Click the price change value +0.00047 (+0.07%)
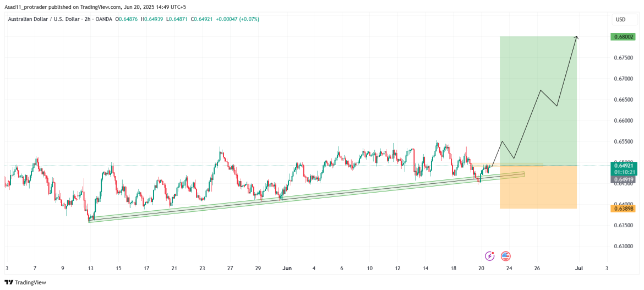Viewport: 644px width, 290px height. point(237,19)
